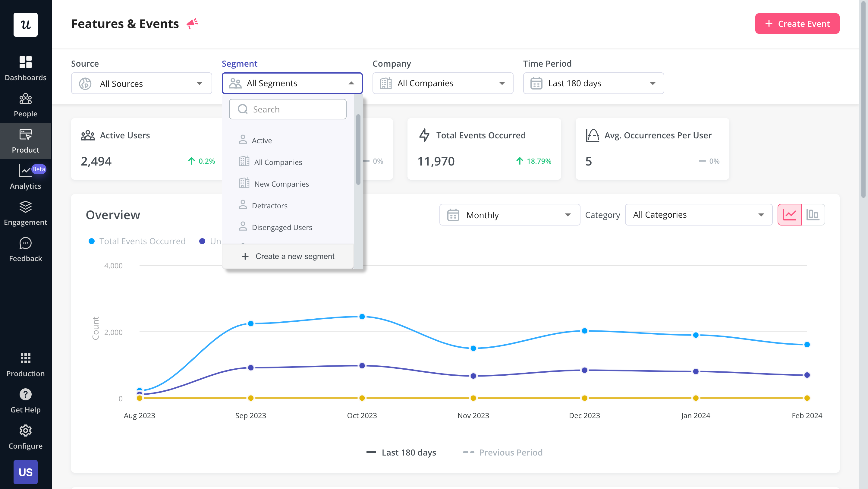This screenshot has width=868, height=489.
Task: Enable the line chart view toggle
Action: (x=790, y=214)
